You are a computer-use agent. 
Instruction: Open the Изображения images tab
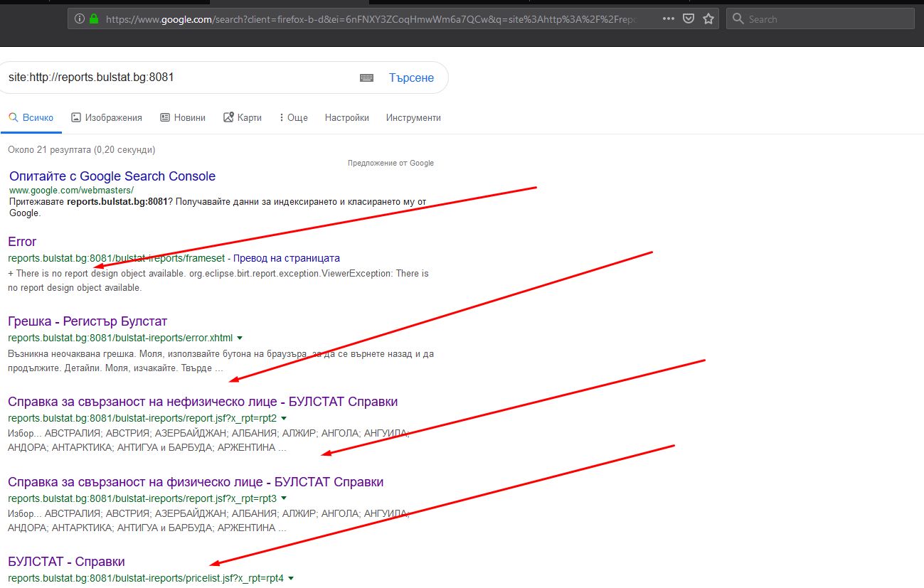pos(107,118)
